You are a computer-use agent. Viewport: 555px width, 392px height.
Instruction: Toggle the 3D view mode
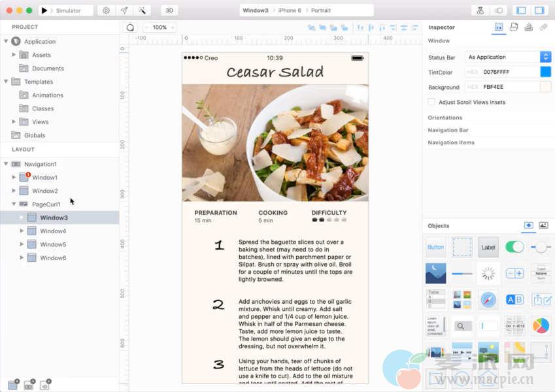[169, 10]
